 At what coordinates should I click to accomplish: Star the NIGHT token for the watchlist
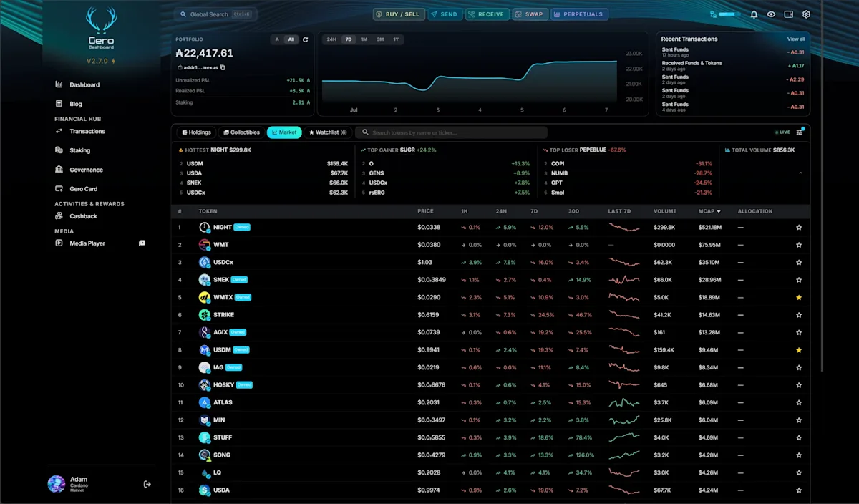(x=799, y=228)
